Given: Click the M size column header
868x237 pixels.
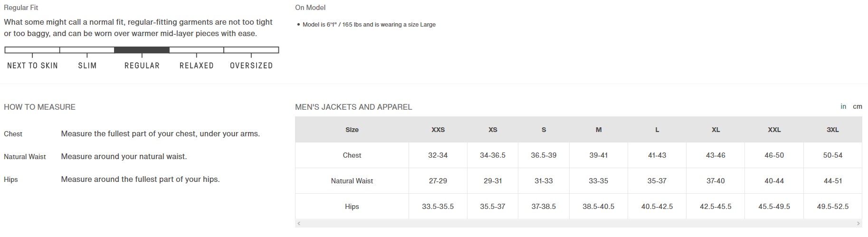Looking at the screenshot, I should [x=599, y=130].
